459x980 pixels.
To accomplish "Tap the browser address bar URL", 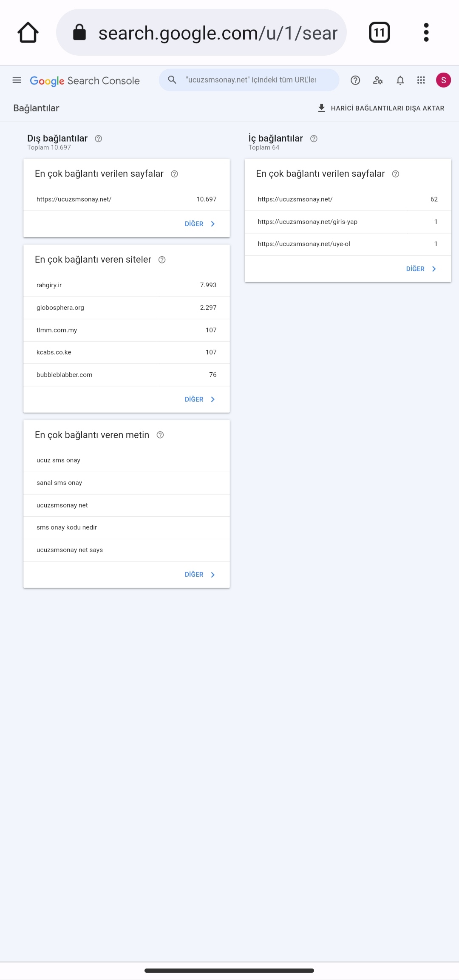I will tap(218, 33).
